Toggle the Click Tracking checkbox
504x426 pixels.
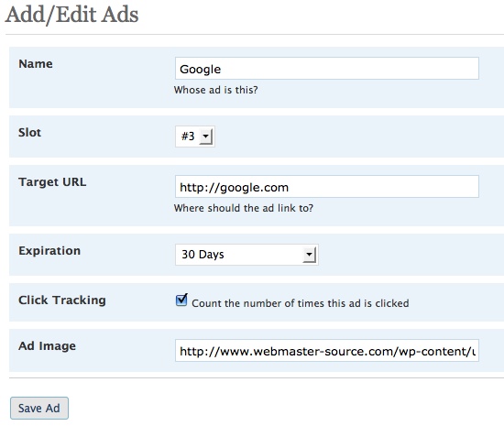point(181,300)
